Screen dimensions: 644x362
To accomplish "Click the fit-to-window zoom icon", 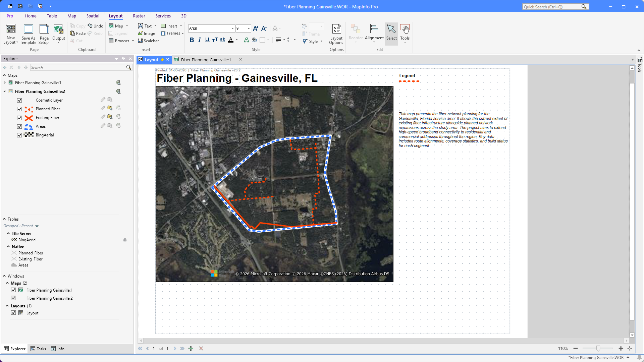I will (x=630, y=349).
